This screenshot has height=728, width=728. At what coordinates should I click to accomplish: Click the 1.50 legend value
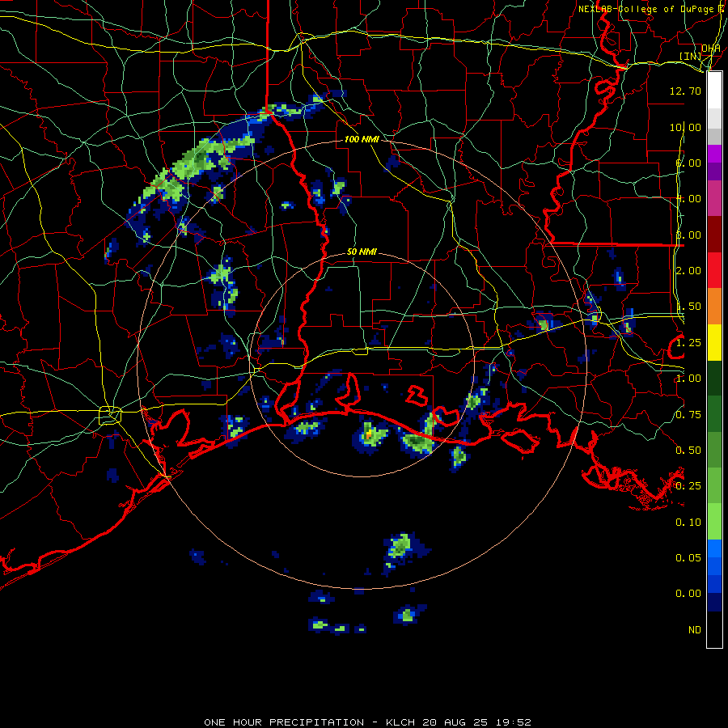click(688, 307)
